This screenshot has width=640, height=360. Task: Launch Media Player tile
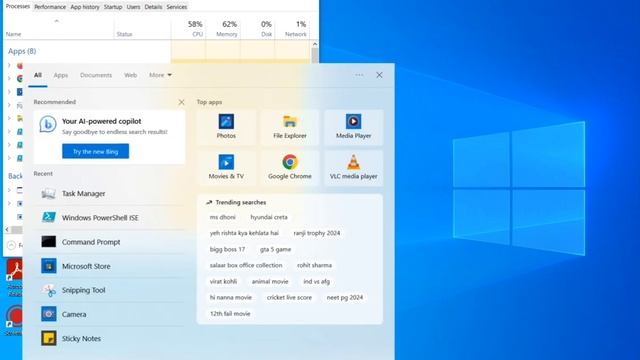click(x=353, y=127)
